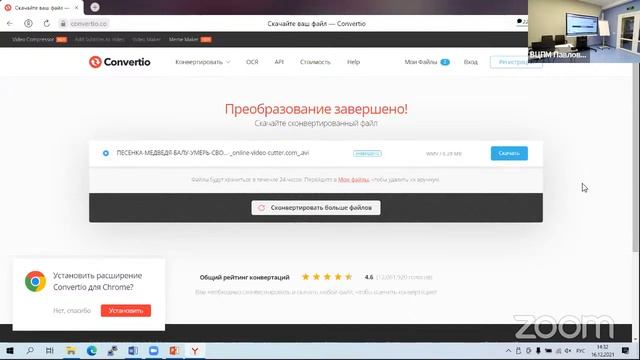Launch Microsoft Edge from taskbar
The image size is (640, 360).
[91, 351]
